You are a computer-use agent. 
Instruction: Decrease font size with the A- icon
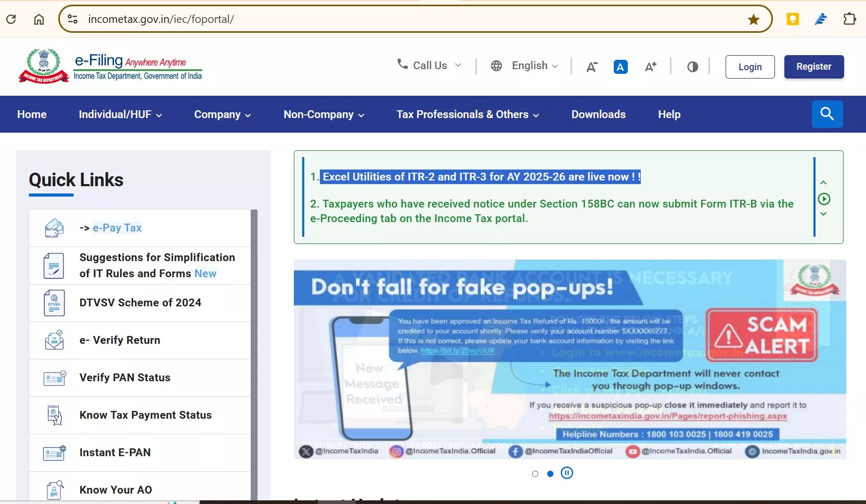591,67
